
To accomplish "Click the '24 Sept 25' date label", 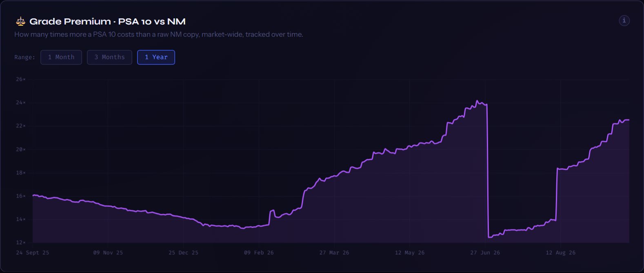I will pyautogui.click(x=33, y=253).
